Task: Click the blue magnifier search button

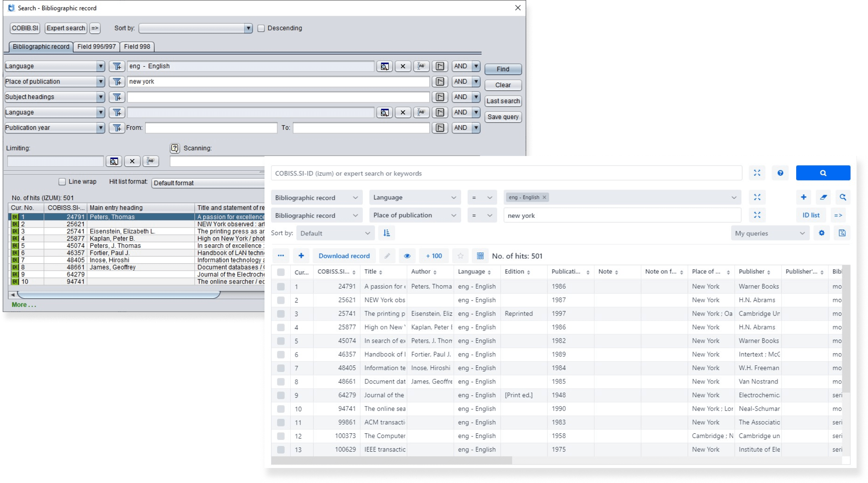Action: (823, 173)
